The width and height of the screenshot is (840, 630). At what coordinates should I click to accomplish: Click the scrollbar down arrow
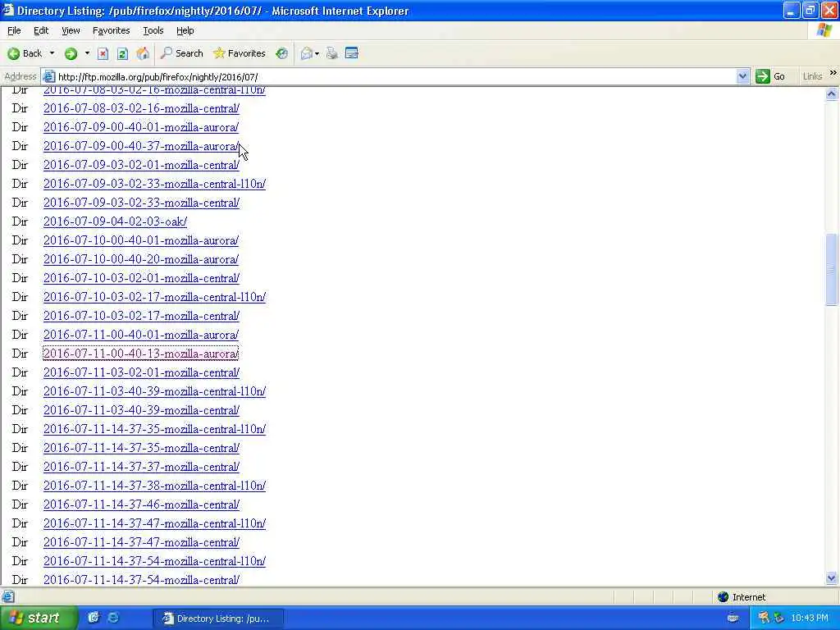click(832, 578)
